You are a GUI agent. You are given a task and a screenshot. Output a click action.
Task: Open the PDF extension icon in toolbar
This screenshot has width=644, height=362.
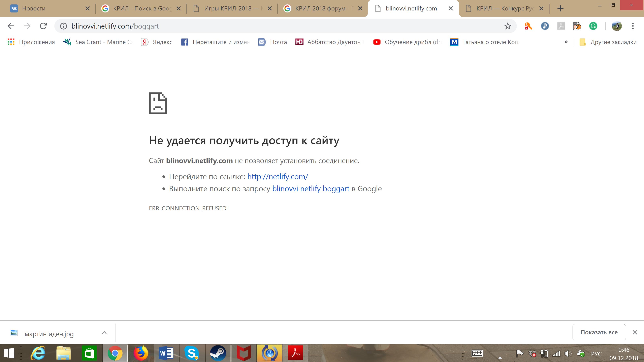(561, 26)
